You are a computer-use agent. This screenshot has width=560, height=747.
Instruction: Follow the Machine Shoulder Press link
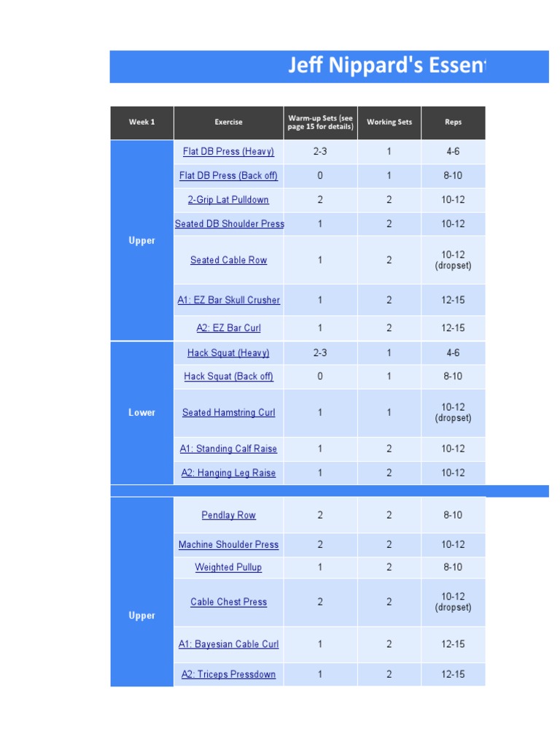point(228,545)
